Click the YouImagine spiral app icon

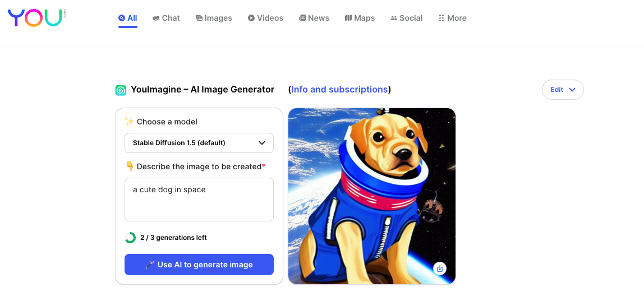click(x=121, y=90)
